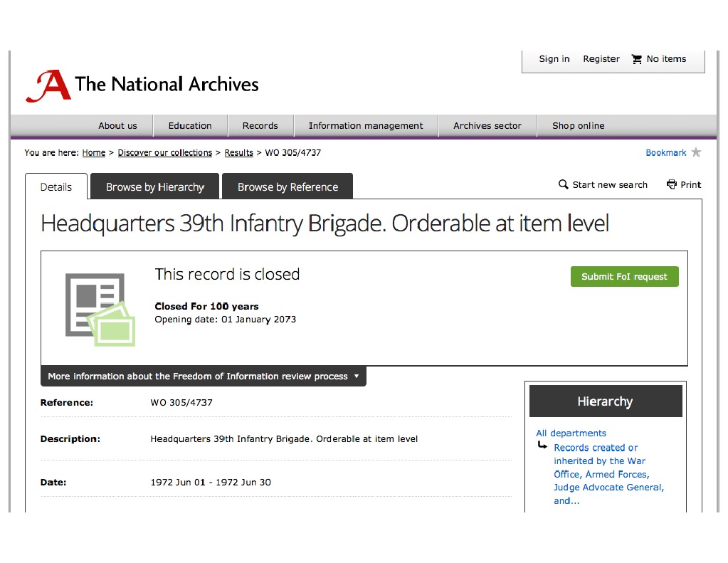The image size is (728, 563).
Task: Open the No items basket link
Action: 666,59
